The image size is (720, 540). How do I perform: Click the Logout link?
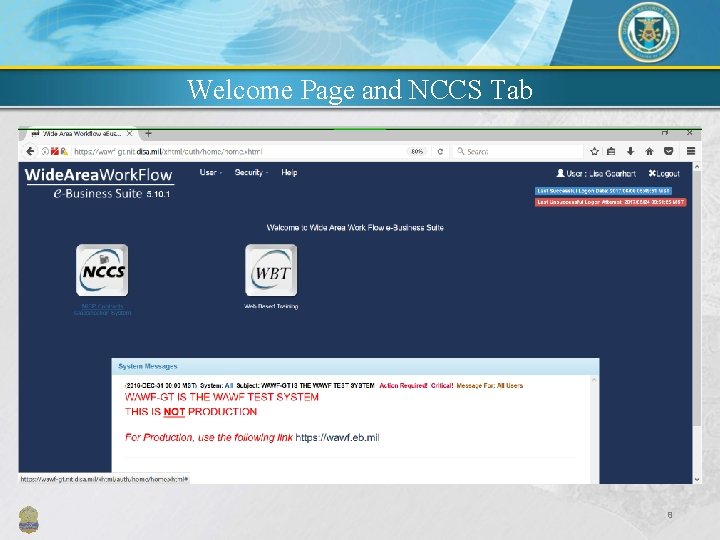664,174
